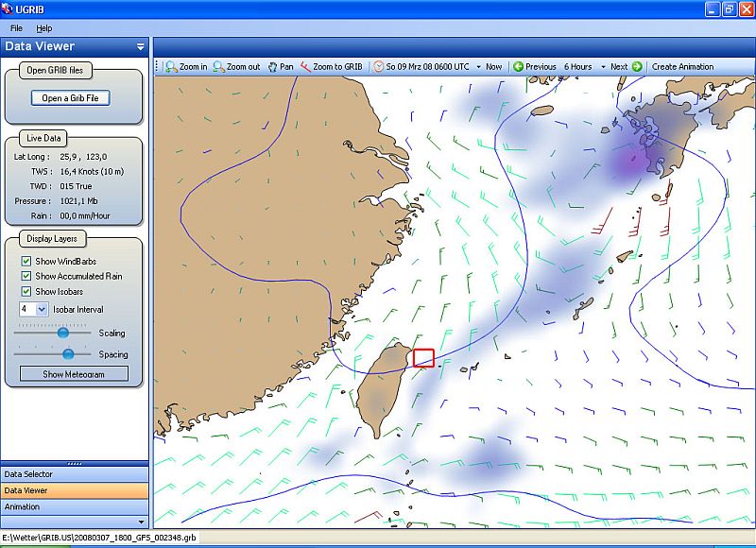Click the UGRIB application icon in title bar
This screenshot has width=756, height=548.
pos(9,9)
